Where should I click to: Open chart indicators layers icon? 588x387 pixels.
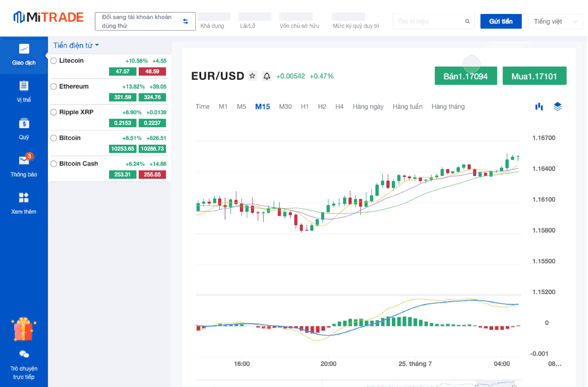[x=557, y=106]
